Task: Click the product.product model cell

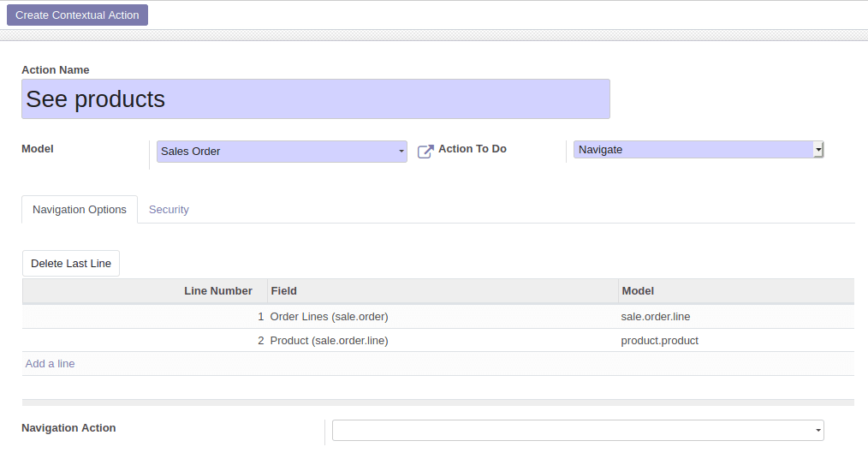Action: pos(660,341)
